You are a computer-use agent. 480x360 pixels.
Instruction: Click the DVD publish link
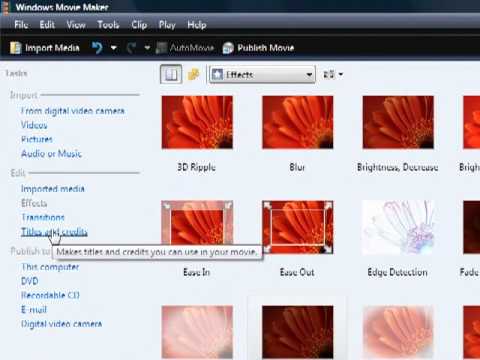(x=30, y=281)
